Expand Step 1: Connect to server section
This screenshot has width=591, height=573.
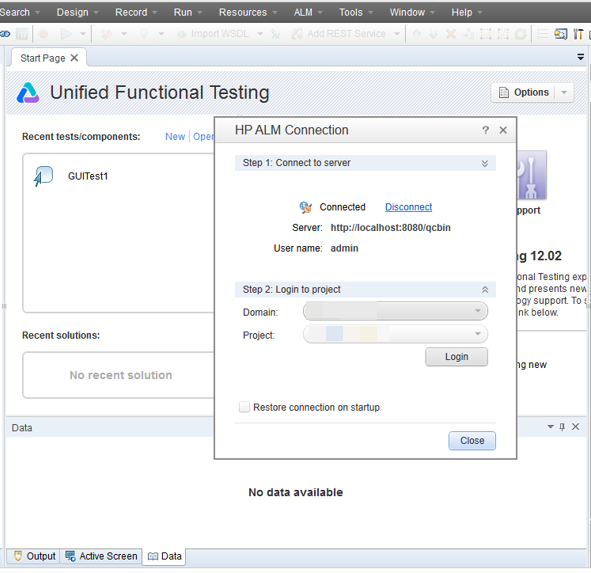[485, 163]
